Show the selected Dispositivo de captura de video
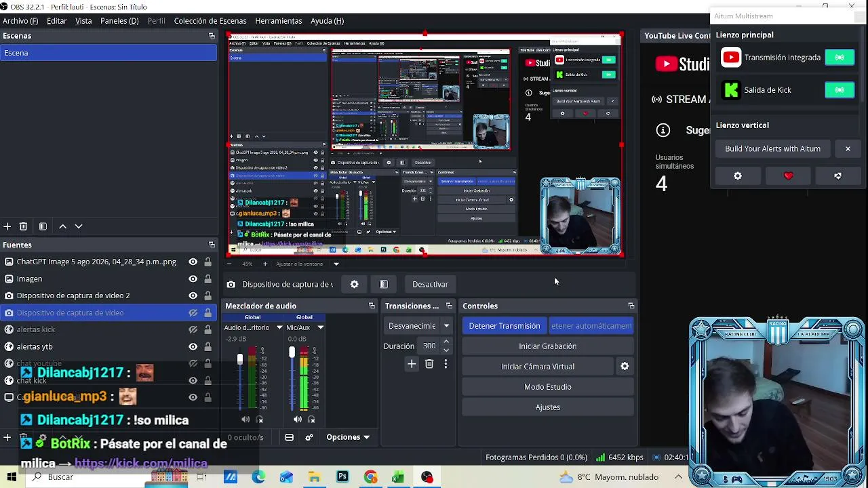The height and width of the screenshot is (488, 868). (193, 313)
